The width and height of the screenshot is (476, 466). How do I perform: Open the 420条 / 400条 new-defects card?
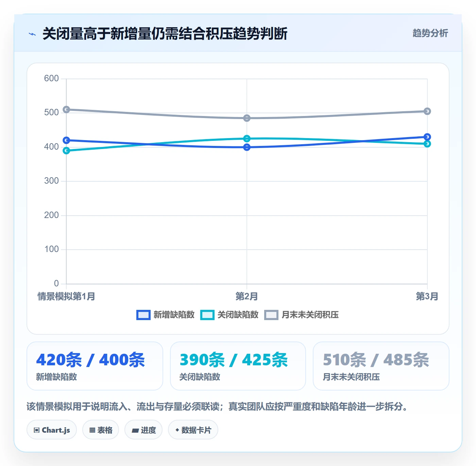pos(95,366)
